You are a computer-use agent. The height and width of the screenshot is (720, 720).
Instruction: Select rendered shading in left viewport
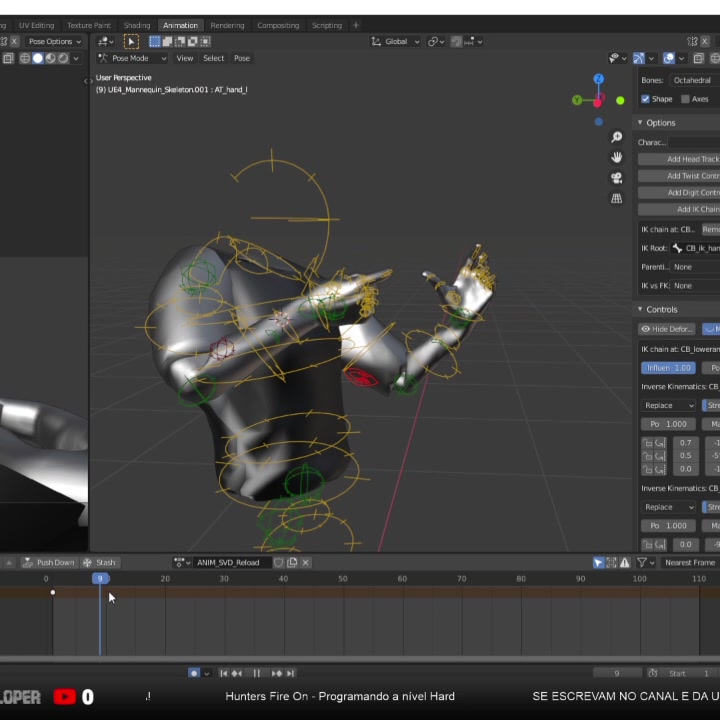pos(63,58)
